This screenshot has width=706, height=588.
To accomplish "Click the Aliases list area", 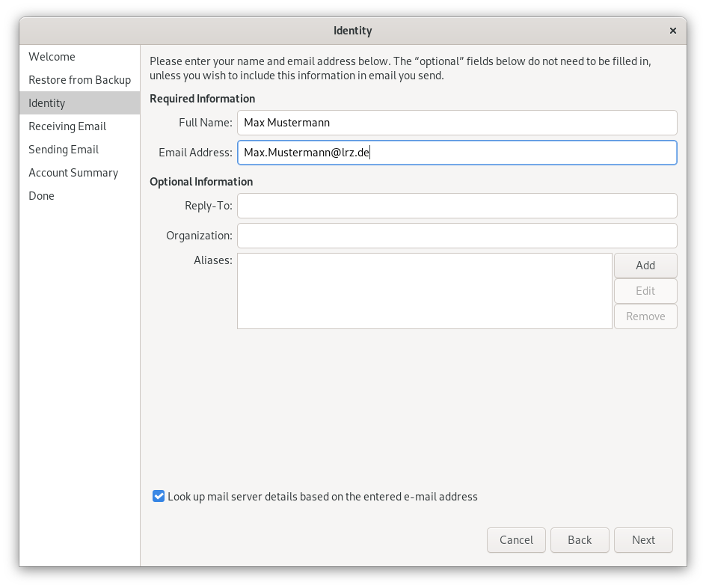I will (x=424, y=291).
